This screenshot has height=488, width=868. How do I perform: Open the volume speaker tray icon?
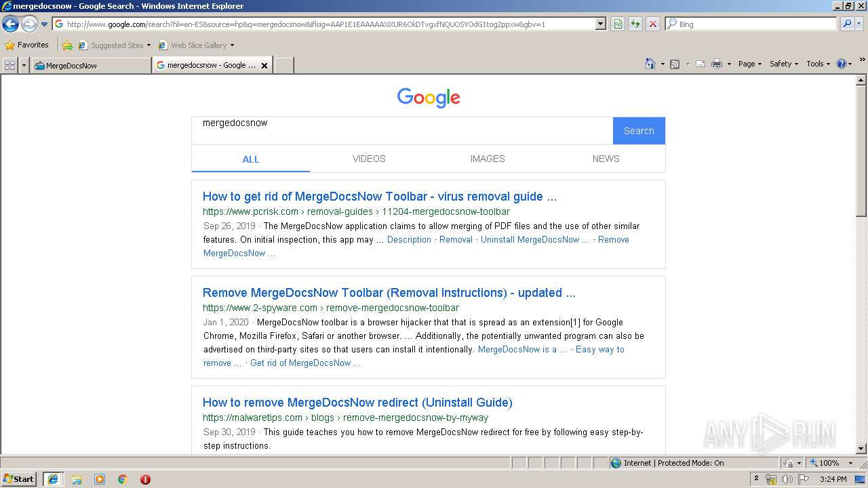(x=787, y=479)
